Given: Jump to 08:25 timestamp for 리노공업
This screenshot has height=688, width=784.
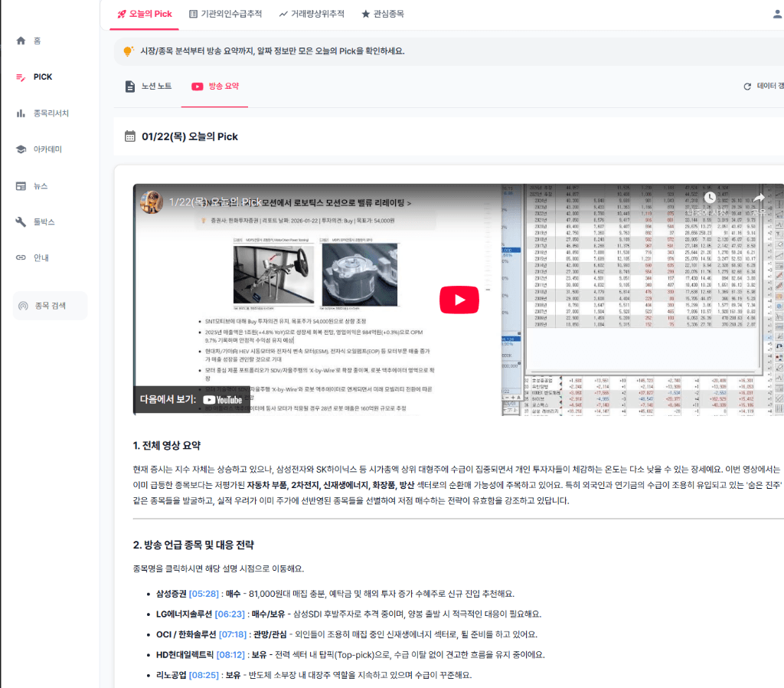Looking at the screenshot, I should point(204,675).
